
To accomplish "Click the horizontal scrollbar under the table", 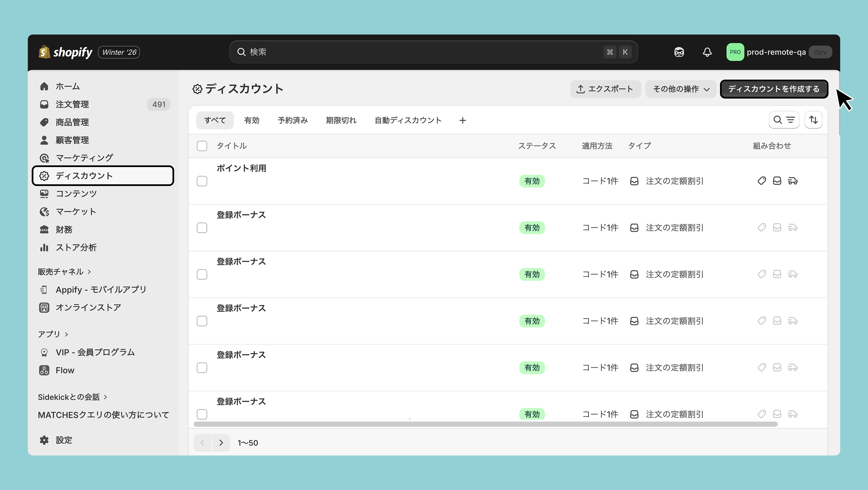I will (485, 424).
